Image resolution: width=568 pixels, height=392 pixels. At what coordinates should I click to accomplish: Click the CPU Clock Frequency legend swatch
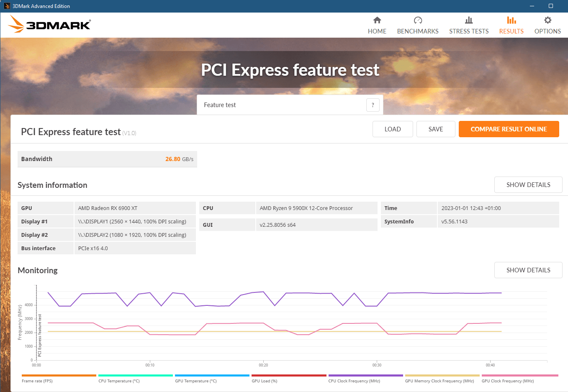[x=366, y=376]
